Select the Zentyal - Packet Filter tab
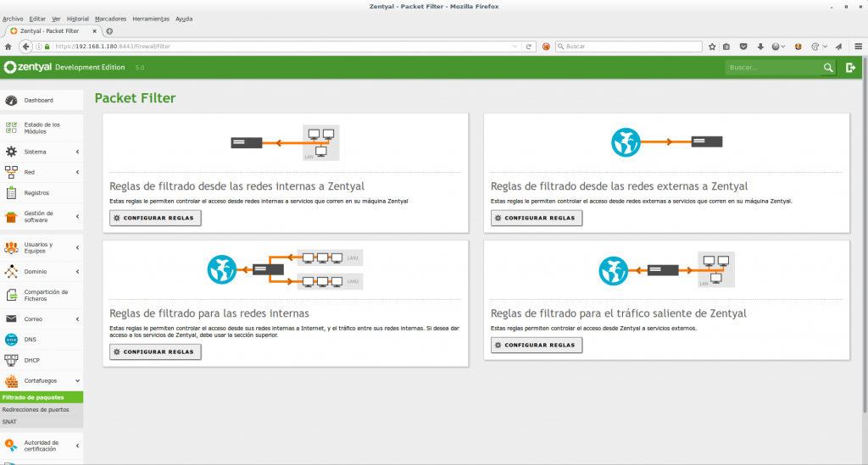 51,31
